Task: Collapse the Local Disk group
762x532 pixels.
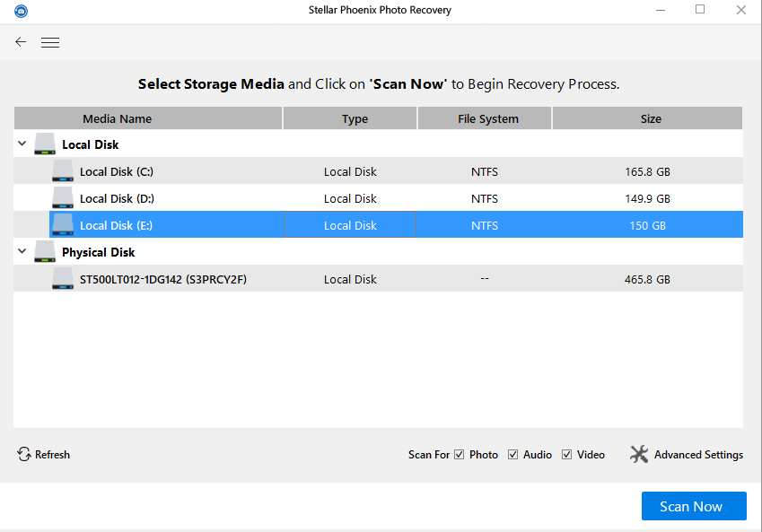Action: click(x=22, y=144)
